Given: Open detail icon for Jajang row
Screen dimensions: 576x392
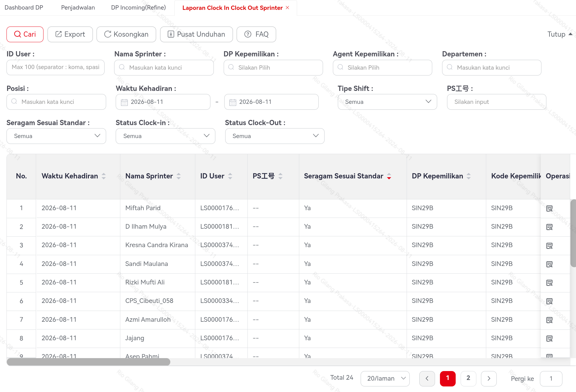Looking at the screenshot, I should 549,339.
